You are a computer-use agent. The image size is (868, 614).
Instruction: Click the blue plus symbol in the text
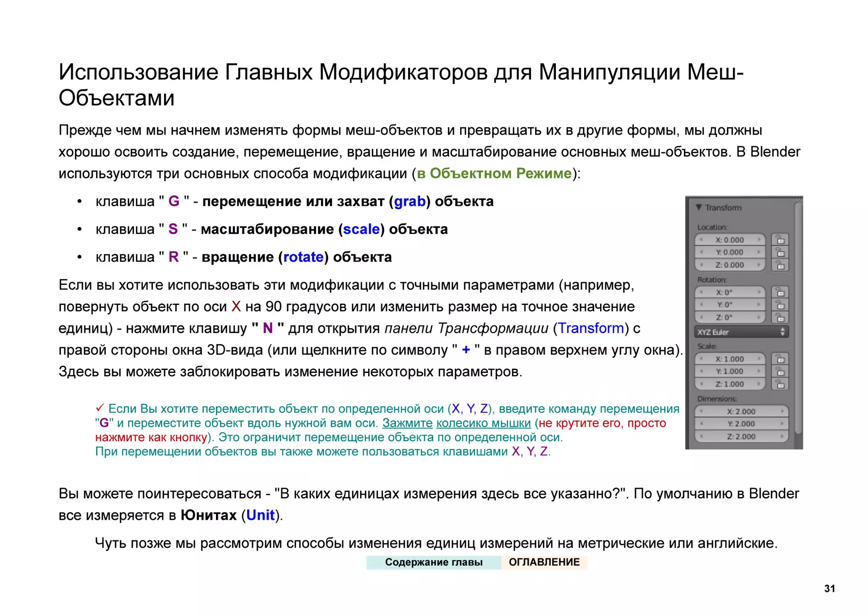[466, 350]
